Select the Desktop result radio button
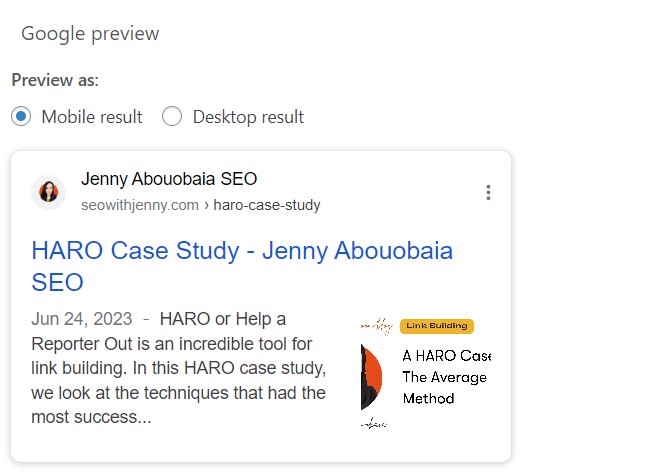 [x=172, y=117]
